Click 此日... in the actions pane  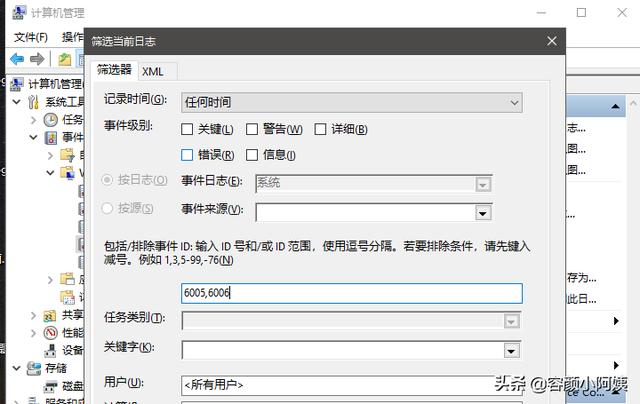[582, 299]
